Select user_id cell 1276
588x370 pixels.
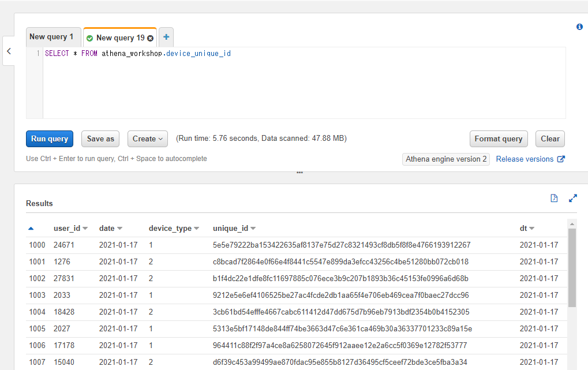62,261
